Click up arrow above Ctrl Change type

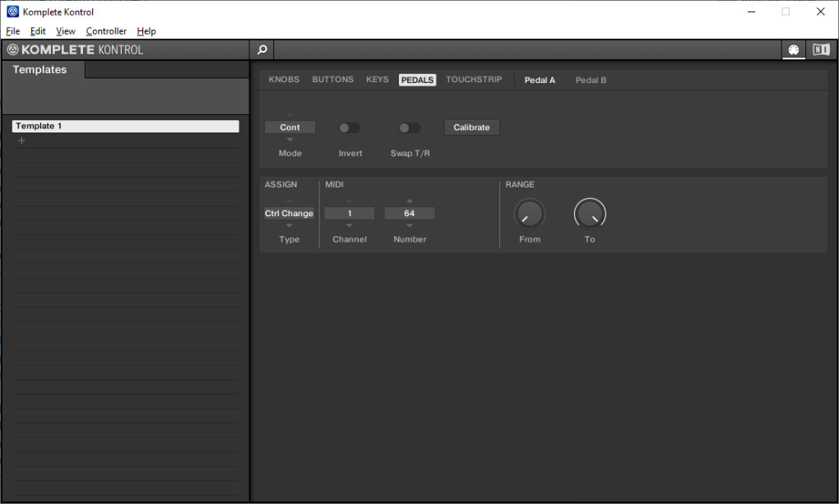tap(289, 201)
